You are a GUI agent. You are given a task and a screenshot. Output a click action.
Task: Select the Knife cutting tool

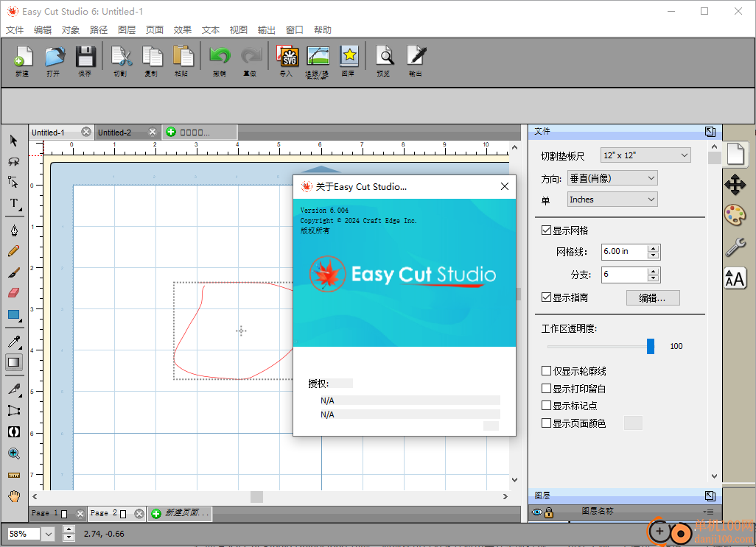point(14,389)
